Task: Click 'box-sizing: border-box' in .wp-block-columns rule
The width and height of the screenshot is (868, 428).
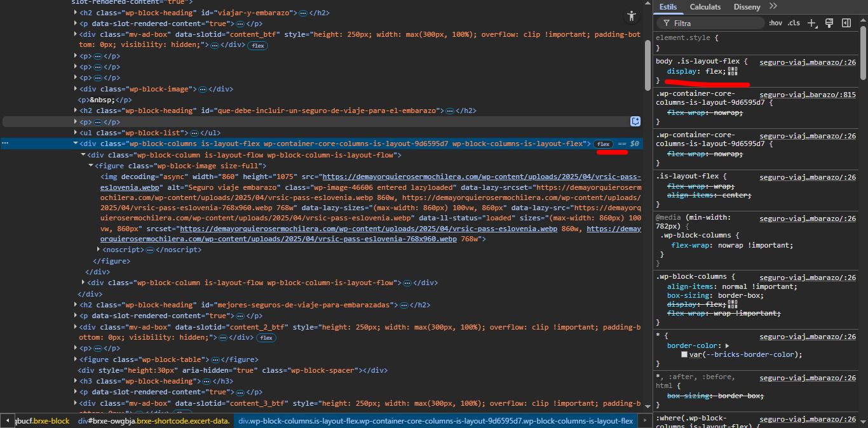Action: (x=715, y=296)
